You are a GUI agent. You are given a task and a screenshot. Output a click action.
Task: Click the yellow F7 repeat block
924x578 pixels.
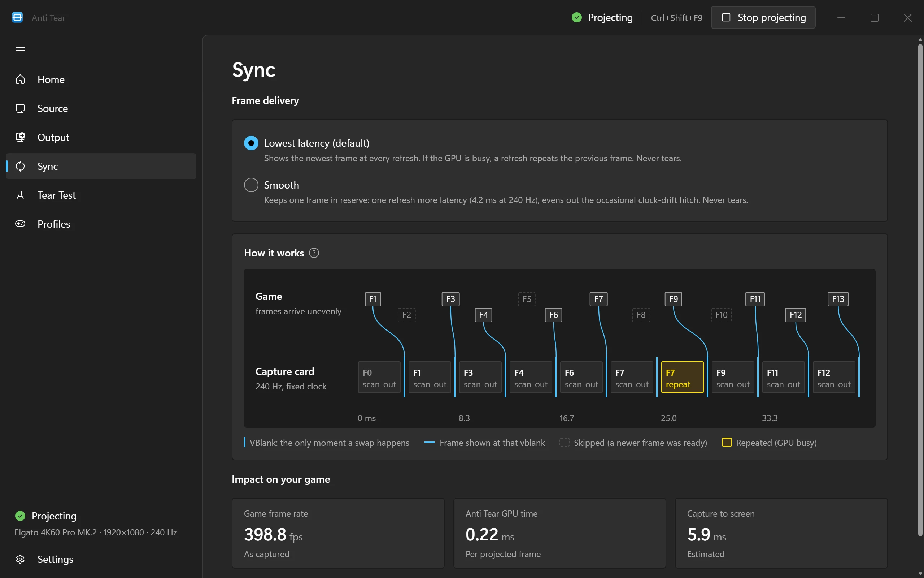[682, 377]
